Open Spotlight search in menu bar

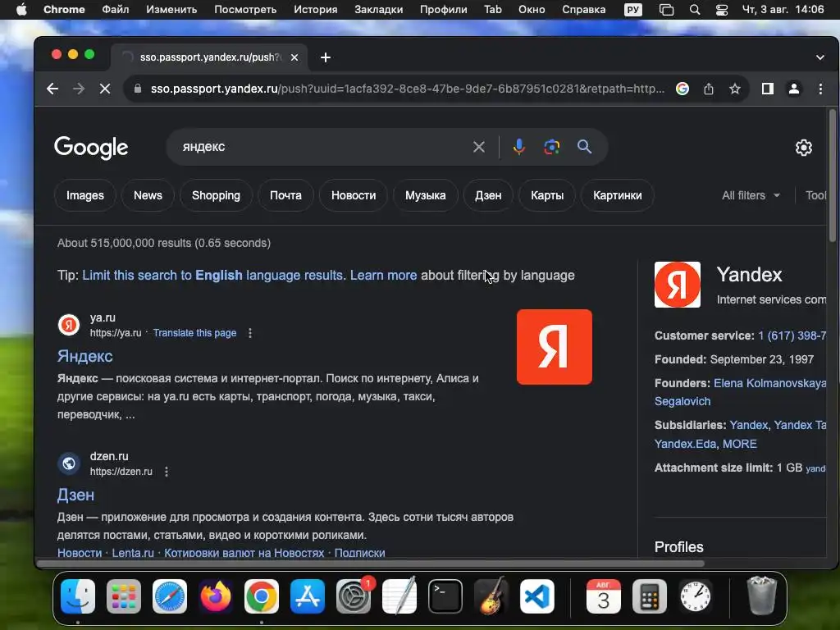pyautogui.click(x=694, y=10)
